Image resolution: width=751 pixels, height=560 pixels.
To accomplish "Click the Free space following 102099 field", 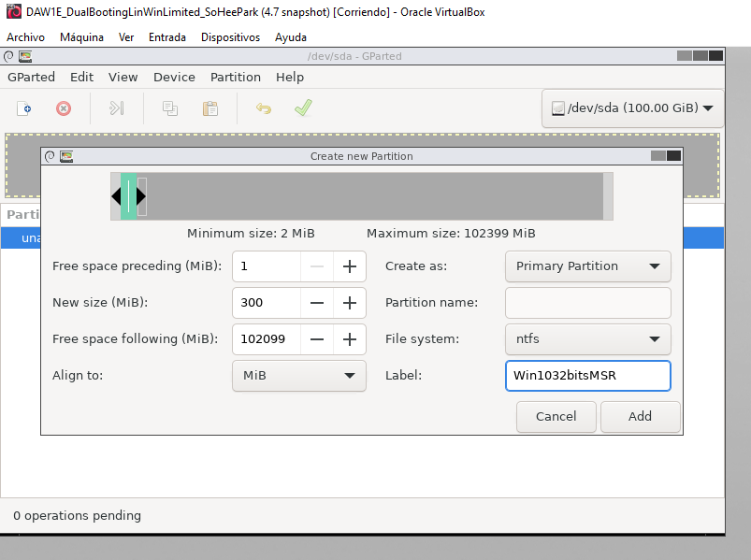I will [267, 338].
